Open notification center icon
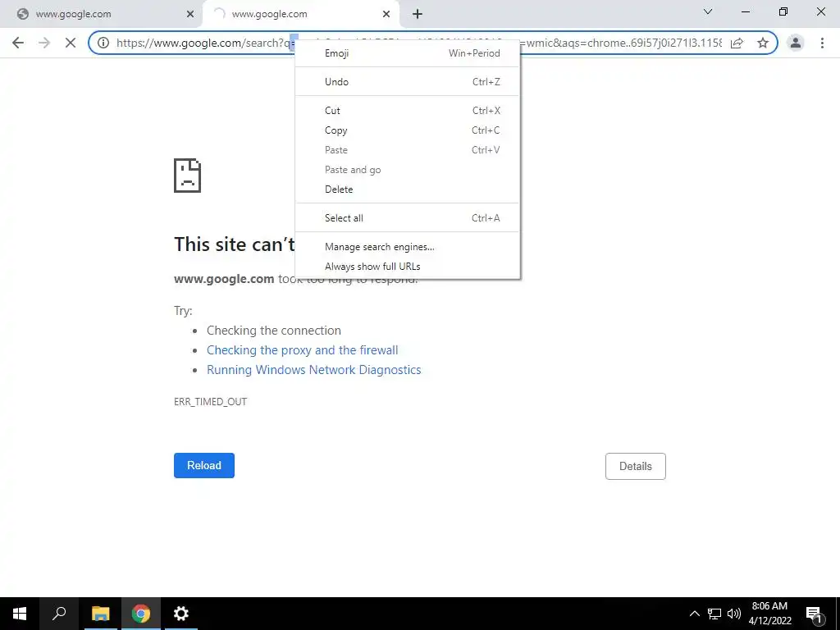This screenshot has width=840, height=630. [814, 614]
